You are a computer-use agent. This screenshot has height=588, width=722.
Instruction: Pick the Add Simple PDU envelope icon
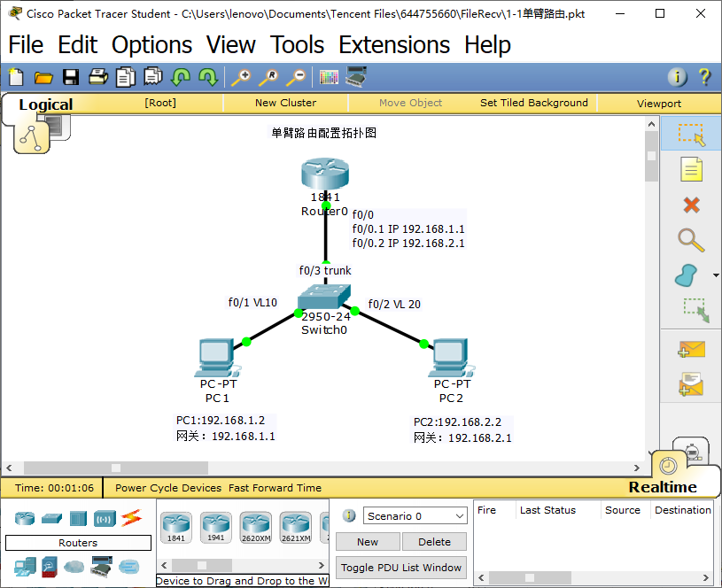pos(691,349)
